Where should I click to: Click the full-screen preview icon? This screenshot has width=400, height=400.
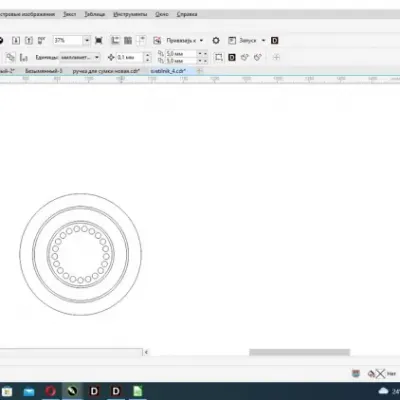coord(99,40)
